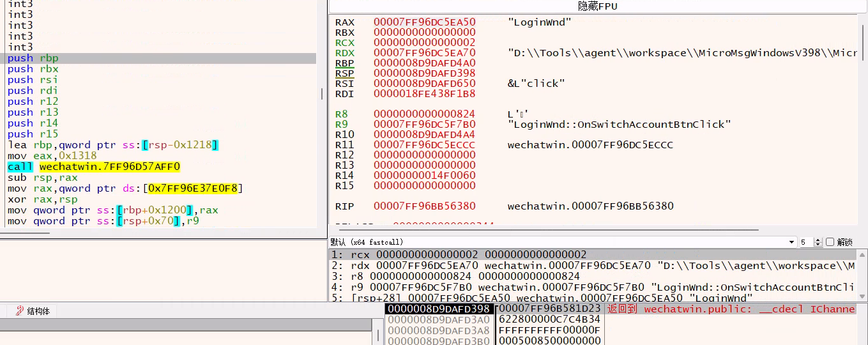The width and height of the screenshot is (868, 345).
Task: Click the memory address 0x7FF96E37E0F8 operand
Action: 195,188
